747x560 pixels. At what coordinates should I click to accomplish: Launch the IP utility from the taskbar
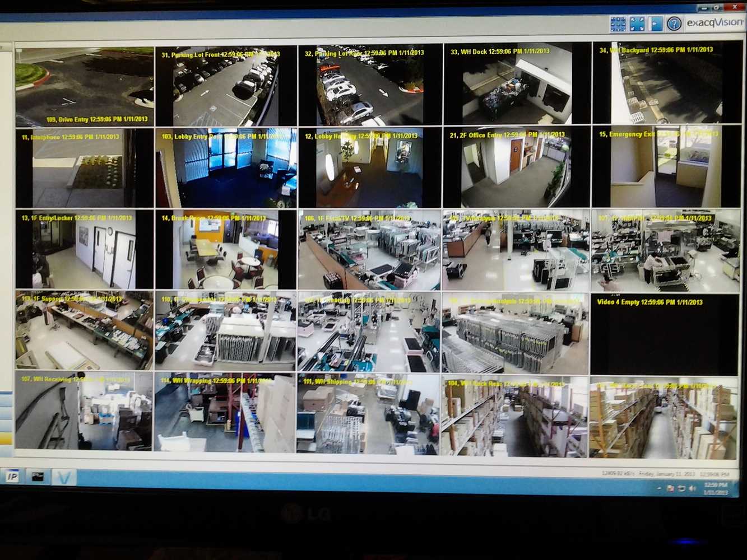(12, 477)
